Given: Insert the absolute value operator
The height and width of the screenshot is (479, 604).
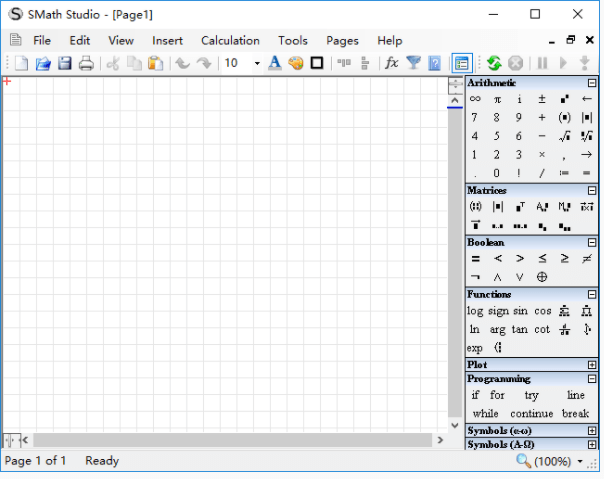Looking at the screenshot, I should [587, 118].
